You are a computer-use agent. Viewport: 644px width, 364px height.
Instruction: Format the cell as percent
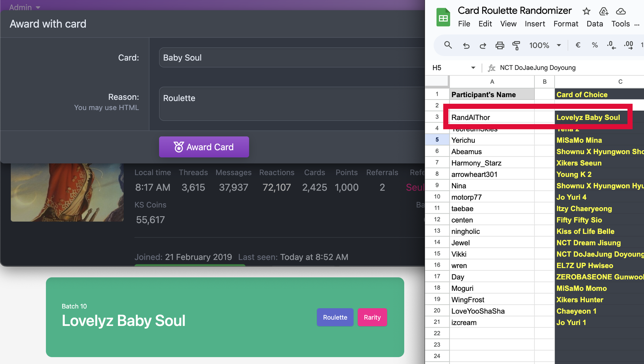pos(595,45)
